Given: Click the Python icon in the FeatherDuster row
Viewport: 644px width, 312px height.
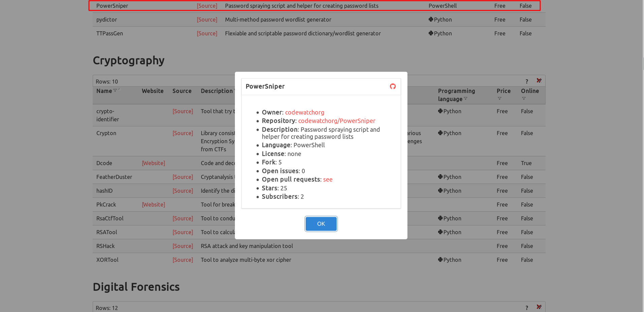Looking at the screenshot, I should [x=440, y=177].
